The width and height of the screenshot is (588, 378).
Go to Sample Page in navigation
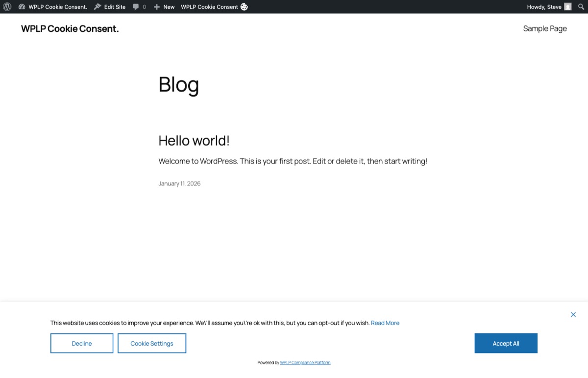545,28
